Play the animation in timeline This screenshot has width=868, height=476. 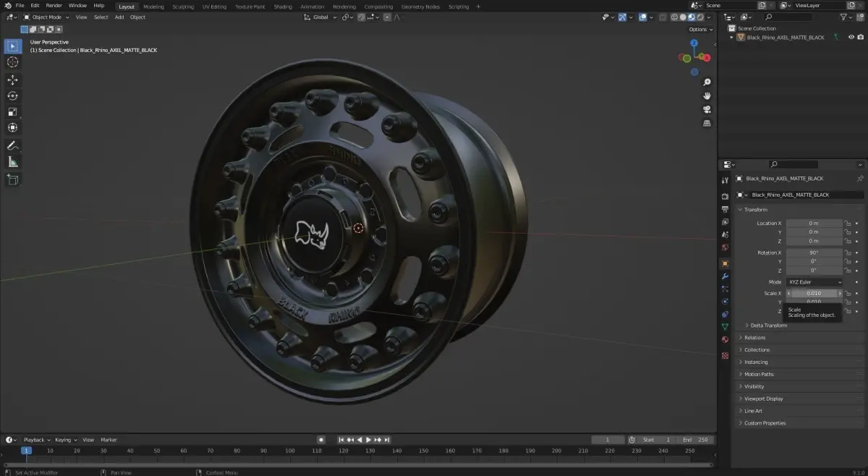coord(368,440)
